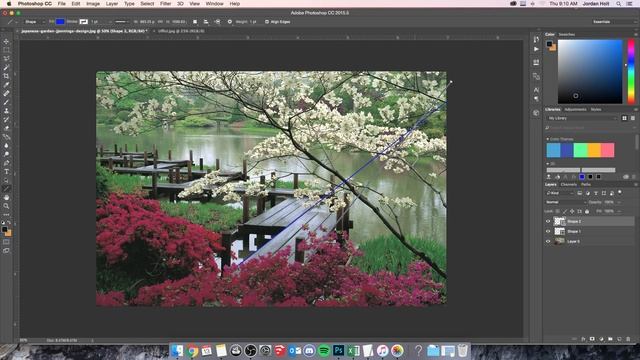Open the Filter menu

pyautogui.click(x=165, y=4)
